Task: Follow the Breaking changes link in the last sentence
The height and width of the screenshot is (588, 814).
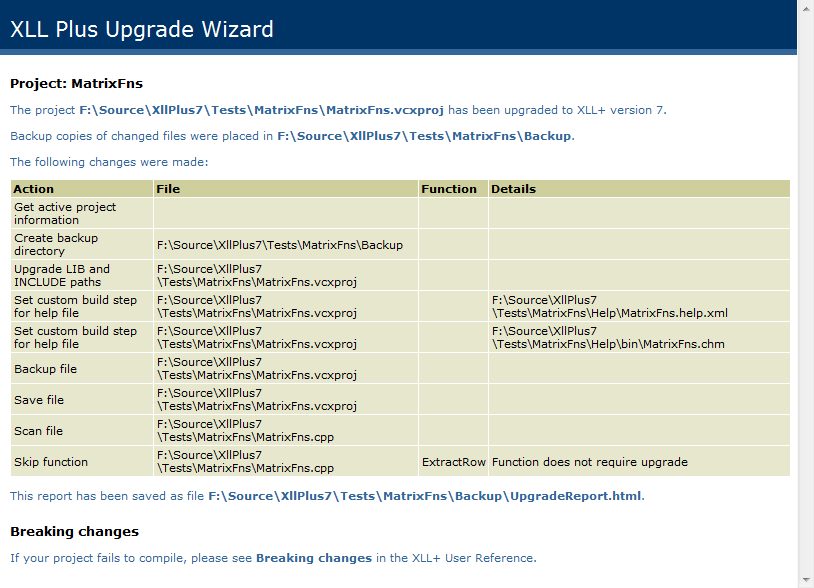Action: click(313, 558)
